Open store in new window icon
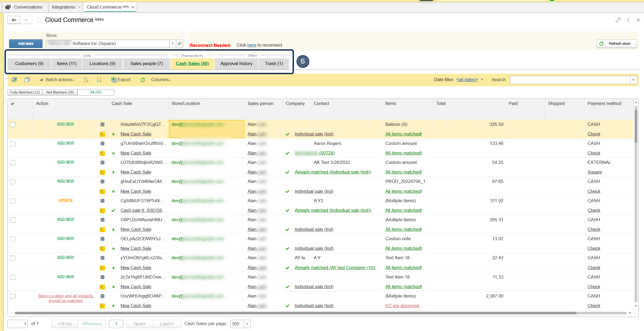Image resolution: width=644 pixels, height=331 pixels. 180,43
